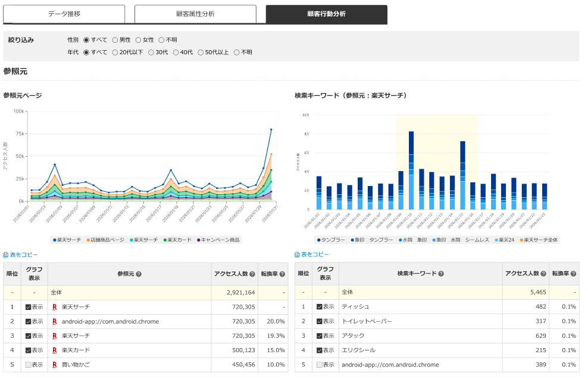Viewport: 588px width, 379px height.
Task: Open help icon beside アクセス人数 in the keyword table
Action: pos(544,274)
